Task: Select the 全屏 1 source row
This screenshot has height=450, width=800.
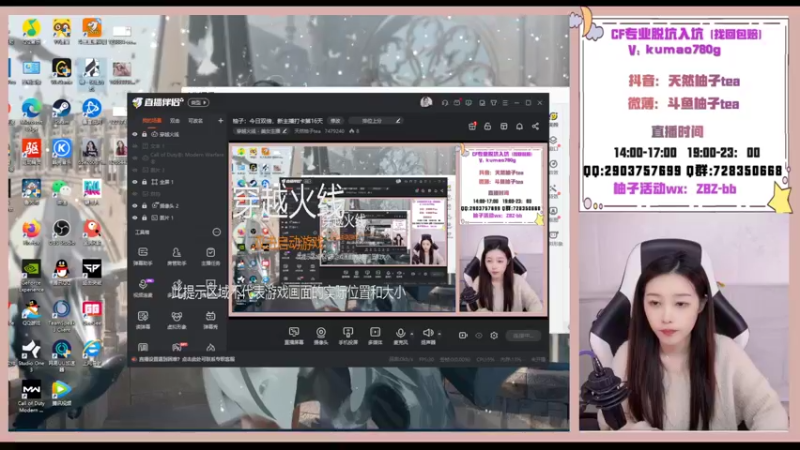Action: click(x=178, y=182)
